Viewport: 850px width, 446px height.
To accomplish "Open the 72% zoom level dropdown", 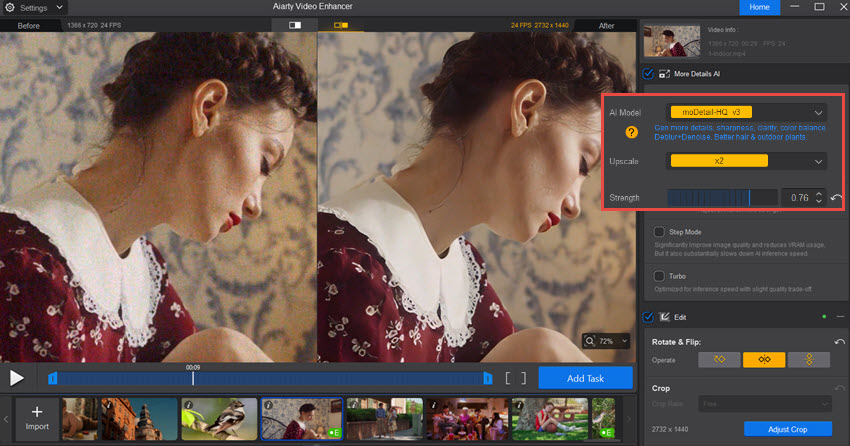I will point(624,341).
